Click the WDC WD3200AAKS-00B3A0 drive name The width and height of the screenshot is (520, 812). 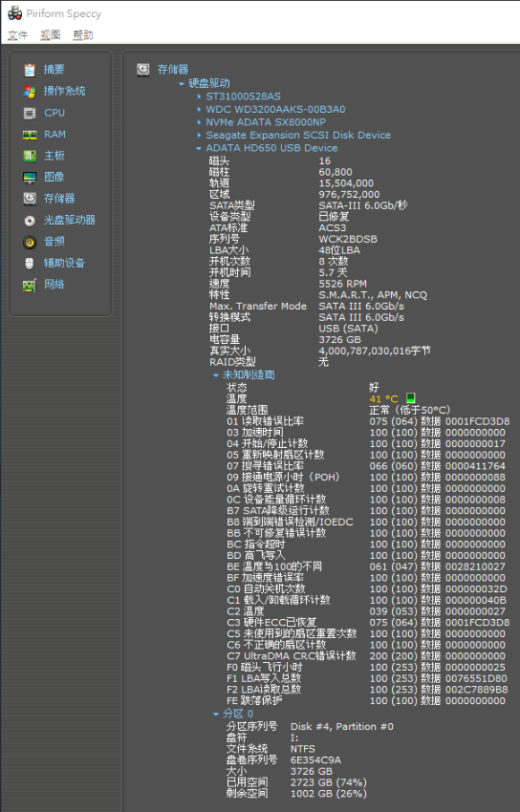click(x=275, y=109)
